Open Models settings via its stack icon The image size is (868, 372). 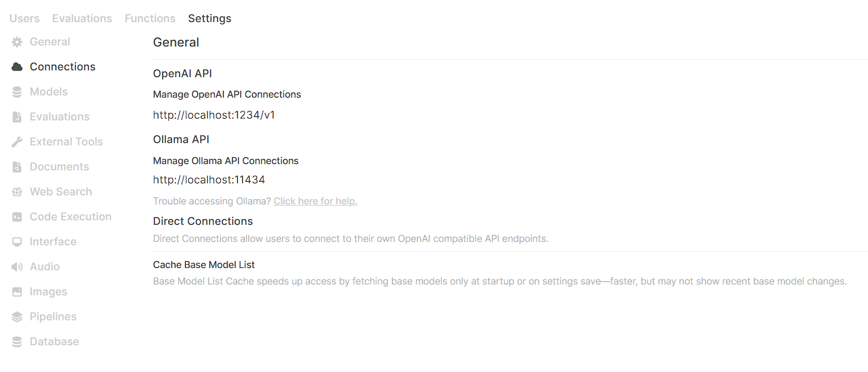point(17,92)
